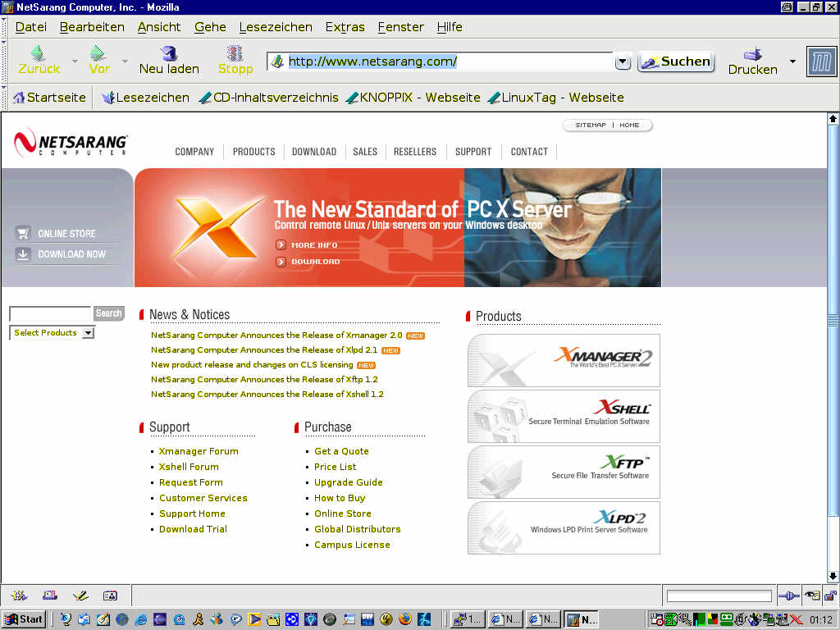Open the HOME link near the sitemap
The height and width of the screenshot is (630, 840).
(x=629, y=126)
